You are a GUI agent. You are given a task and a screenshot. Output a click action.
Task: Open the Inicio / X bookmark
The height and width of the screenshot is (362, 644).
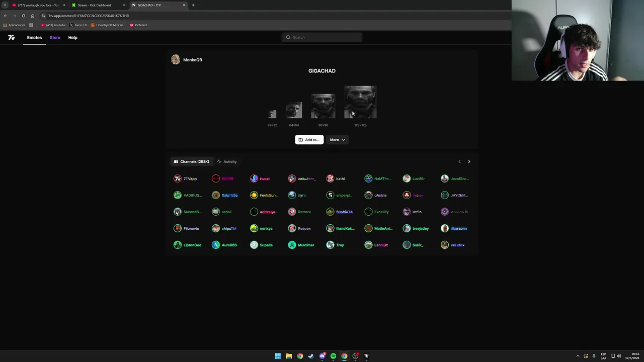pos(78,25)
